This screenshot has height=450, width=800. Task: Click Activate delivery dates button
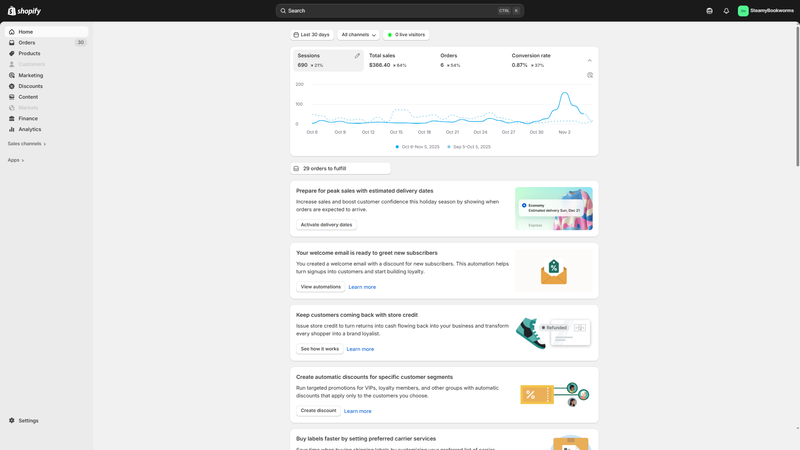326,225
